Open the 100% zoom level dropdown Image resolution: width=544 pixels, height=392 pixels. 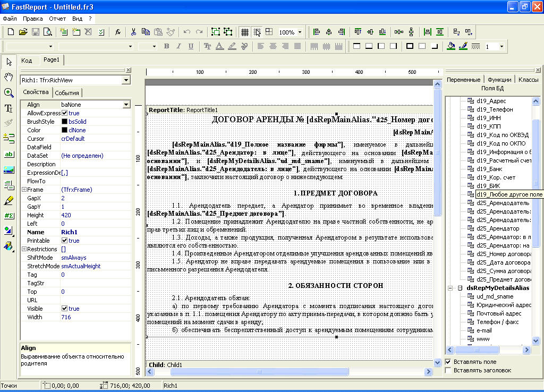[300, 32]
